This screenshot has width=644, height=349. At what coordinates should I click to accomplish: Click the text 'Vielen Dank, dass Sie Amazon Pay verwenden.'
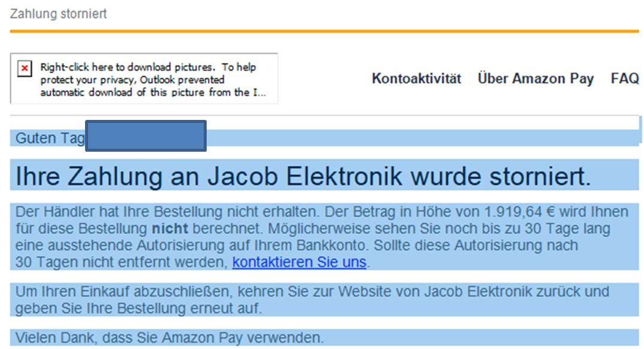pyautogui.click(x=170, y=338)
